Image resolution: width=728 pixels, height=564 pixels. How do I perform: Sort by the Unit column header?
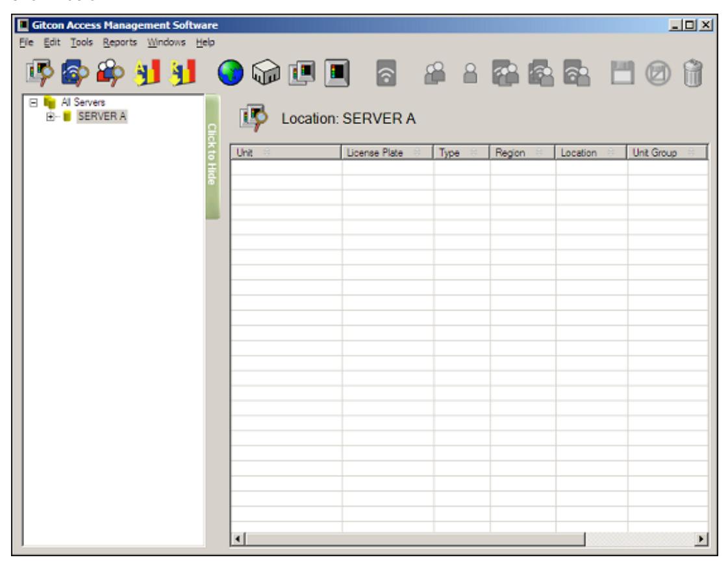click(286, 153)
